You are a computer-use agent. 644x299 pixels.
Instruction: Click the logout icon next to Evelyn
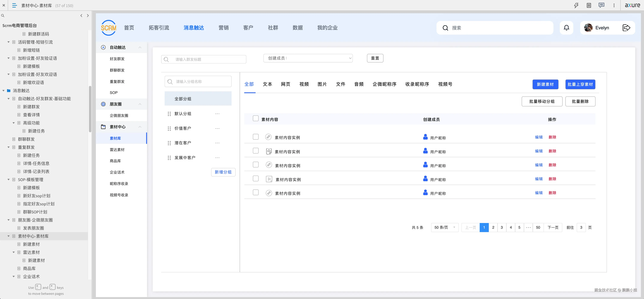click(x=626, y=28)
